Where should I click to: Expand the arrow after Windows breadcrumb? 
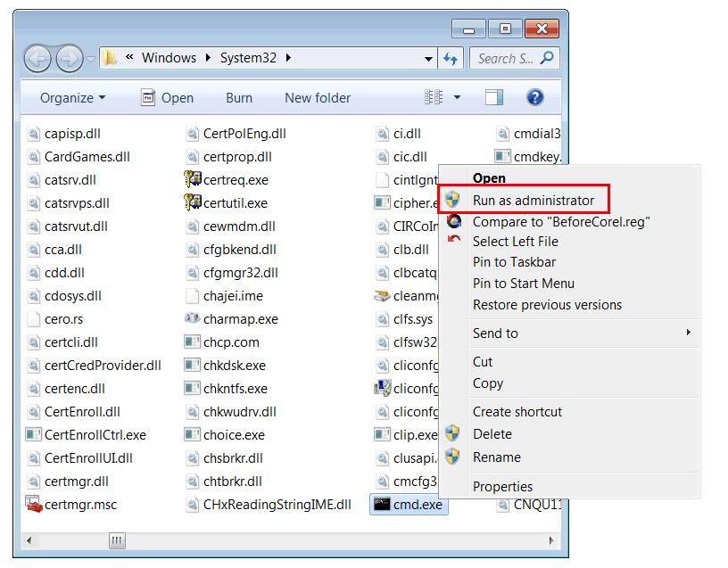(208, 58)
